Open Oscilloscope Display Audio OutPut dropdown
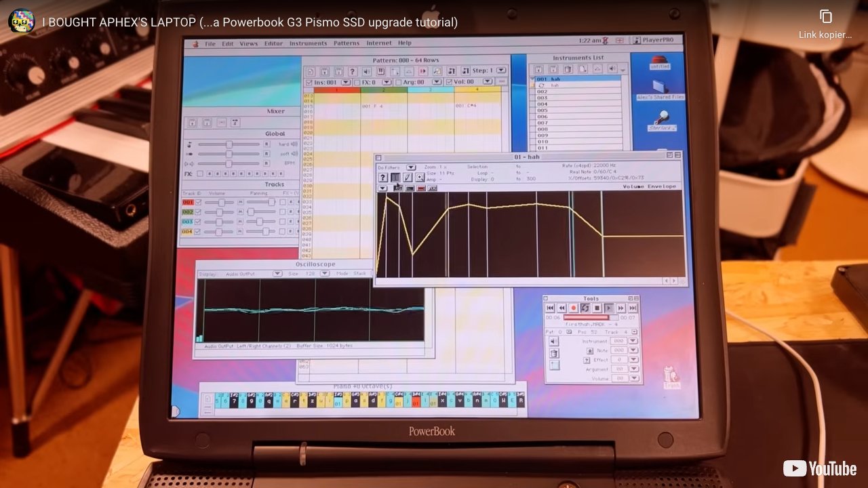Image resolution: width=868 pixels, height=488 pixels. tap(277, 274)
